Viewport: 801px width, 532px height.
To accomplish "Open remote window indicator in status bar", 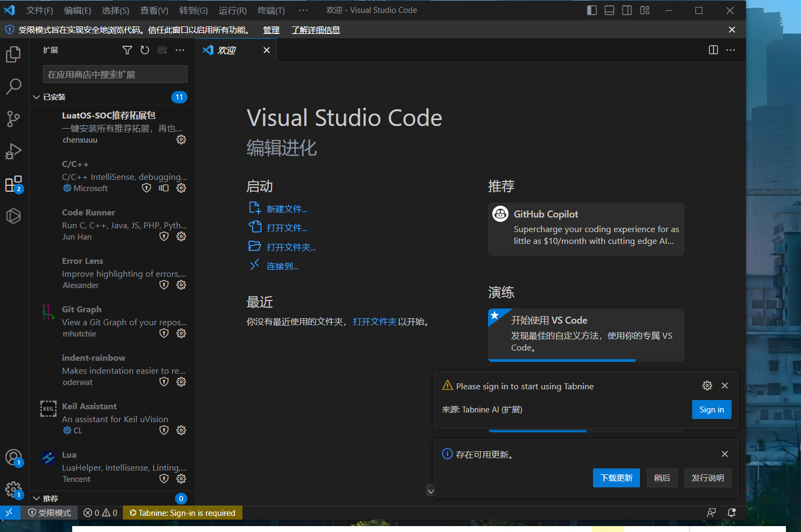I will pyautogui.click(x=10, y=513).
